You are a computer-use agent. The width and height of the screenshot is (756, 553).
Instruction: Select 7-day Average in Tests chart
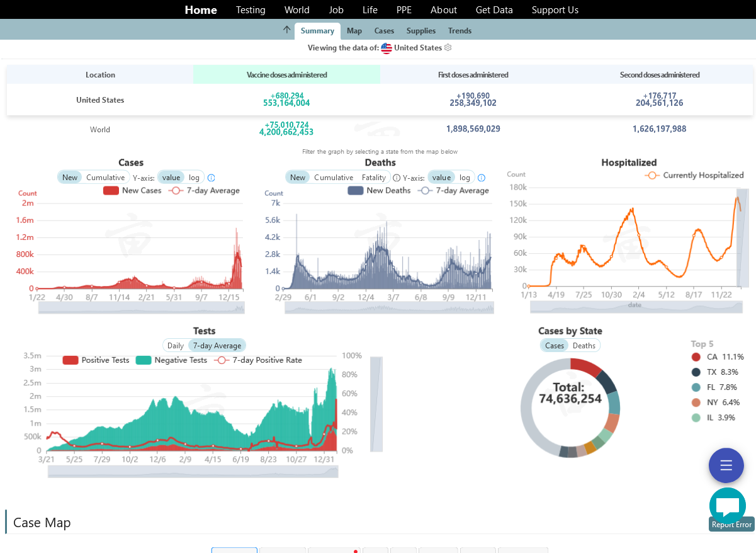(217, 346)
